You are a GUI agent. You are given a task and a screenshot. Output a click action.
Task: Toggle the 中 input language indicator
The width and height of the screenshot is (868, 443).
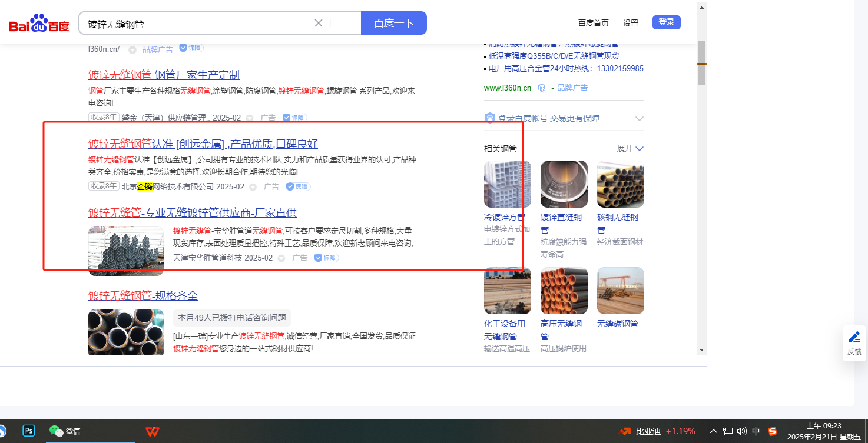(756, 431)
